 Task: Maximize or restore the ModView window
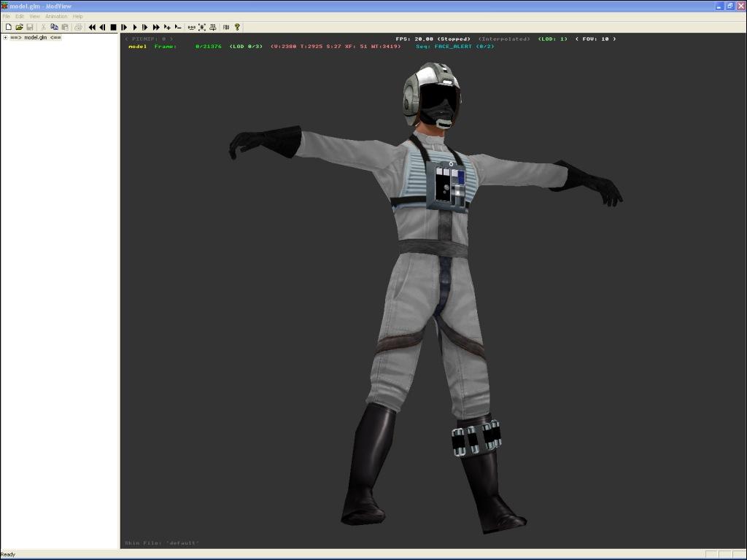[x=729, y=6]
